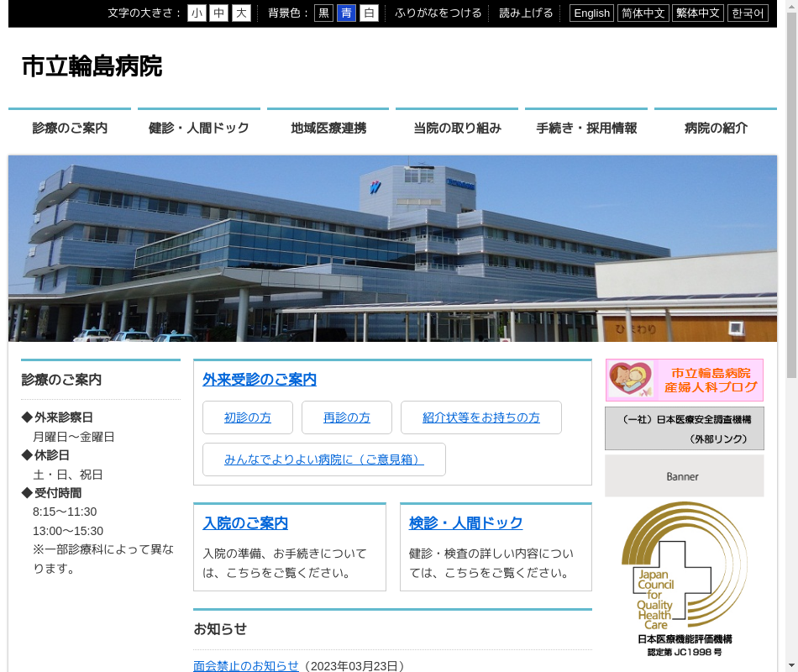798x672 pixels.
Task: Set font size to small (小)
Action: 197,13
